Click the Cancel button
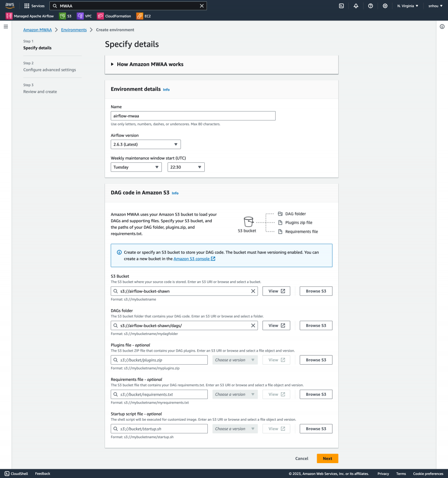448x478 pixels. coord(301,458)
